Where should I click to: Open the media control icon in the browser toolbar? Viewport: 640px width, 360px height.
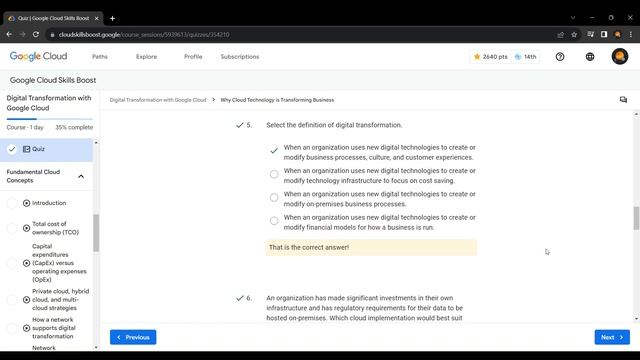pyautogui.click(x=590, y=35)
